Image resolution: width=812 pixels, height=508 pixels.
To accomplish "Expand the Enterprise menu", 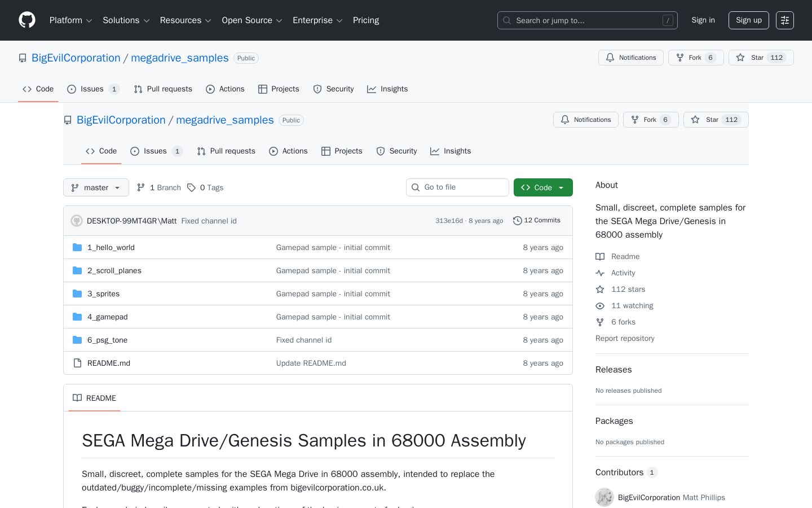I will 317,20.
